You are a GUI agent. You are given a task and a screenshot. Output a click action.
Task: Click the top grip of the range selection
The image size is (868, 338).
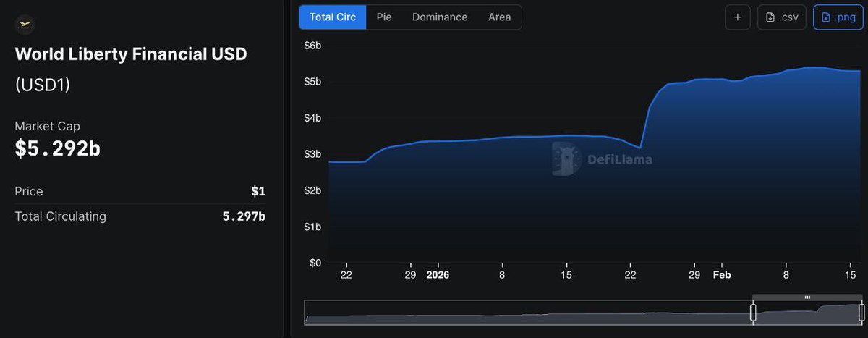(x=807, y=297)
